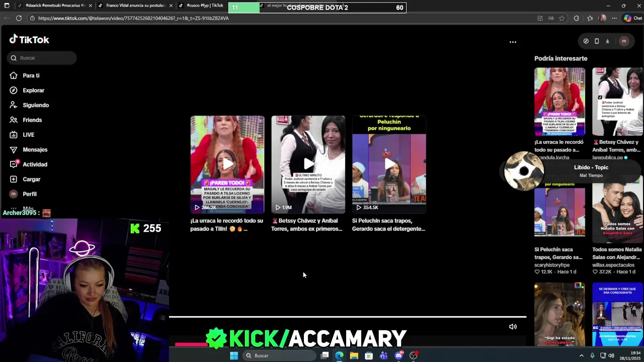The width and height of the screenshot is (644, 362).
Task: Open the Para ti feed
Action: 31,75
